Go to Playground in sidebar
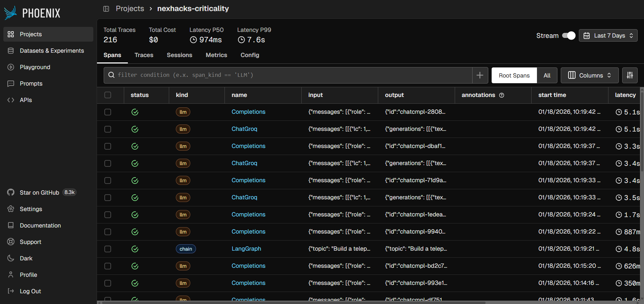644x304 pixels. [48, 67]
